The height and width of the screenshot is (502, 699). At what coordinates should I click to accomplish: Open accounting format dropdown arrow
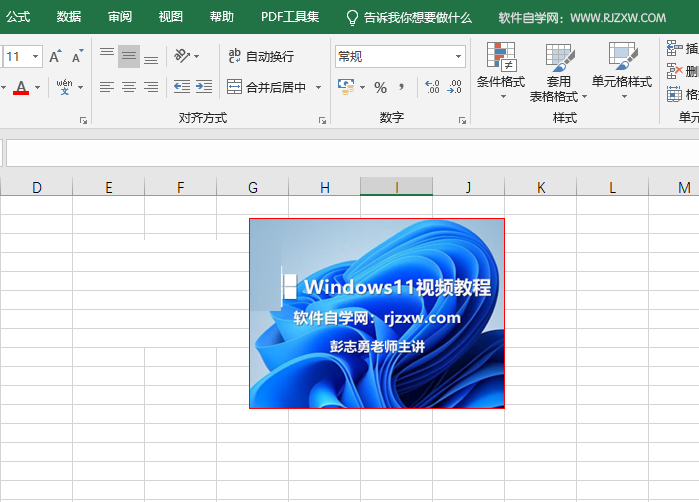(362, 87)
